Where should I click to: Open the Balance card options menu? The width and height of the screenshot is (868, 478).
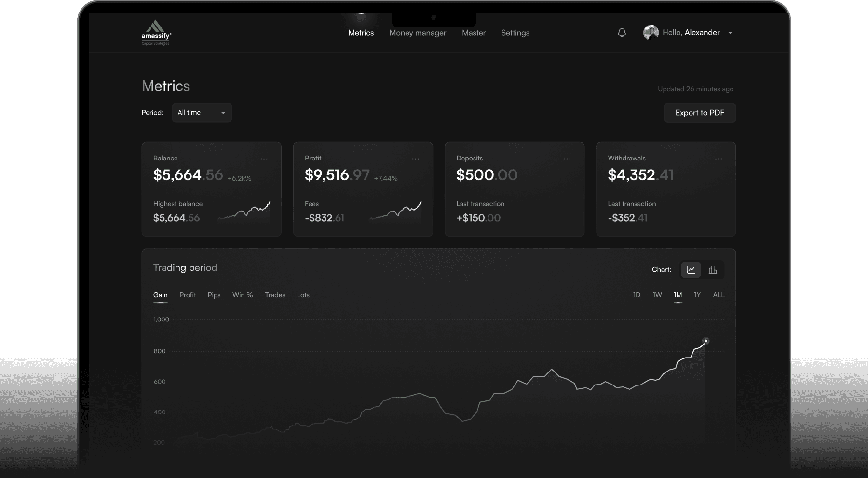264,159
